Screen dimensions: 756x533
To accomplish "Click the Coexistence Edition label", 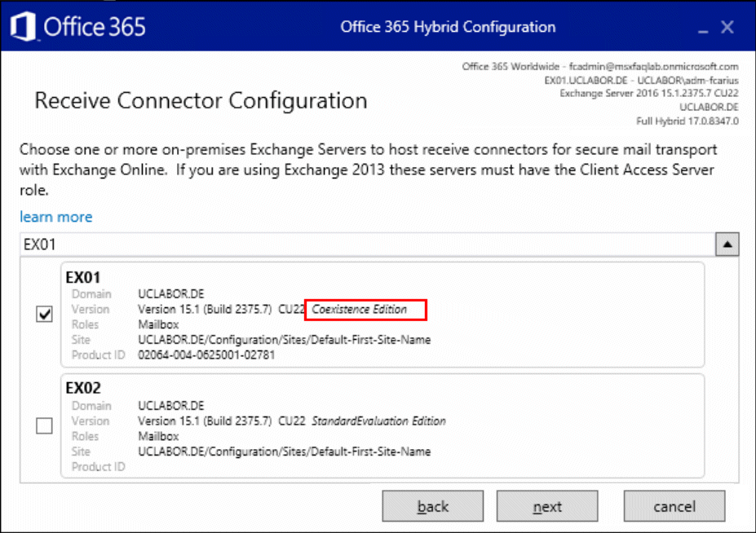I will [x=359, y=310].
